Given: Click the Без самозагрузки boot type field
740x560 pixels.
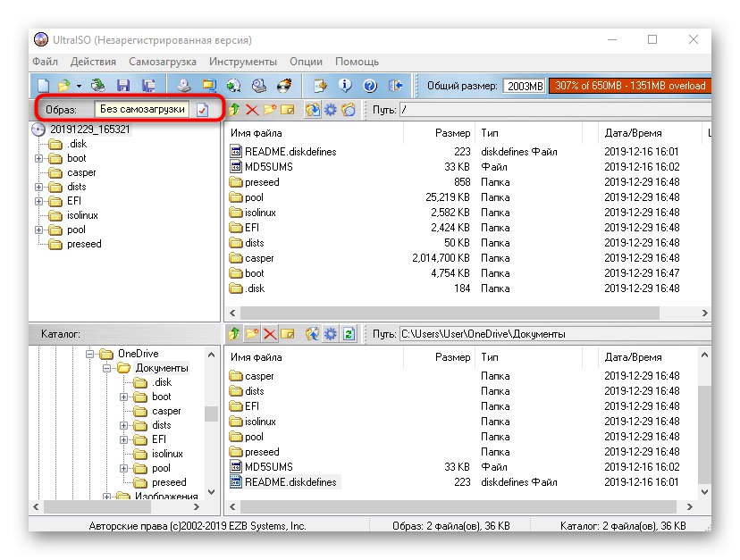Looking at the screenshot, I should tap(141, 110).
